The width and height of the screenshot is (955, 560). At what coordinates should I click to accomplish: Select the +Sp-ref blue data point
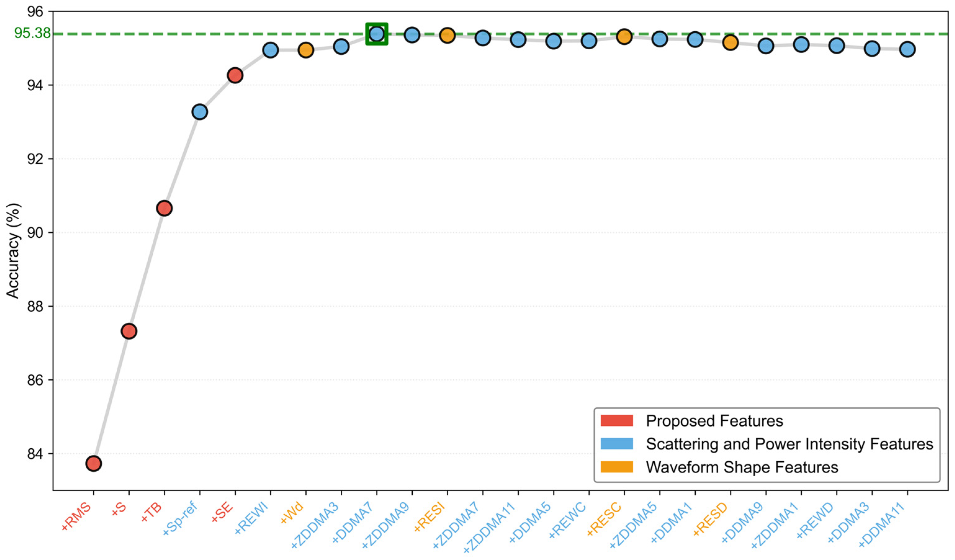(x=200, y=112)
